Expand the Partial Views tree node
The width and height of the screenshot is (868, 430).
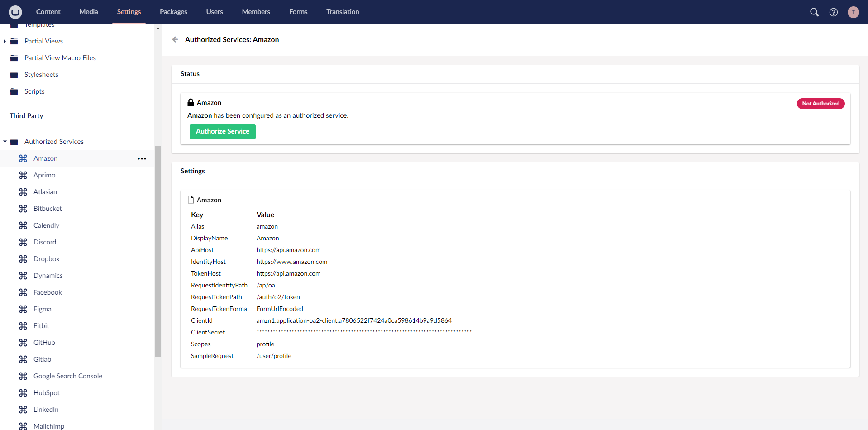[5, 41]
